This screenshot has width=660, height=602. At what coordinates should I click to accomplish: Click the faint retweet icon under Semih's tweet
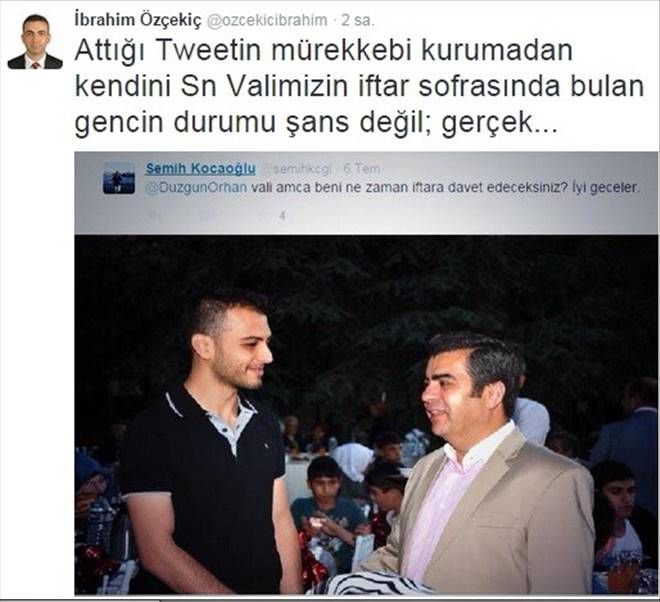206,216
